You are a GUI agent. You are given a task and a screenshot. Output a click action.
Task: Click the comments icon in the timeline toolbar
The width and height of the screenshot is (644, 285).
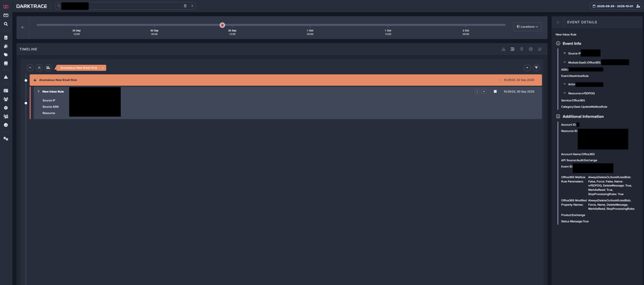tap(540, 49)
